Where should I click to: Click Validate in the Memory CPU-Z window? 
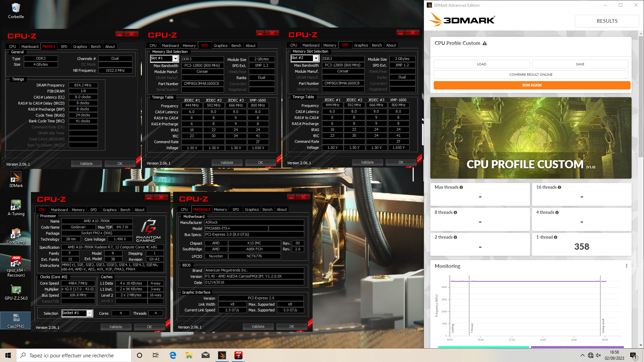[x=86, y=164]
